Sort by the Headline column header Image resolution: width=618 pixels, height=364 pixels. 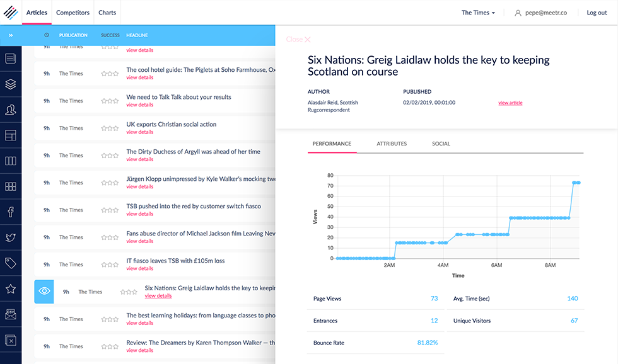[x=137, y=35]
